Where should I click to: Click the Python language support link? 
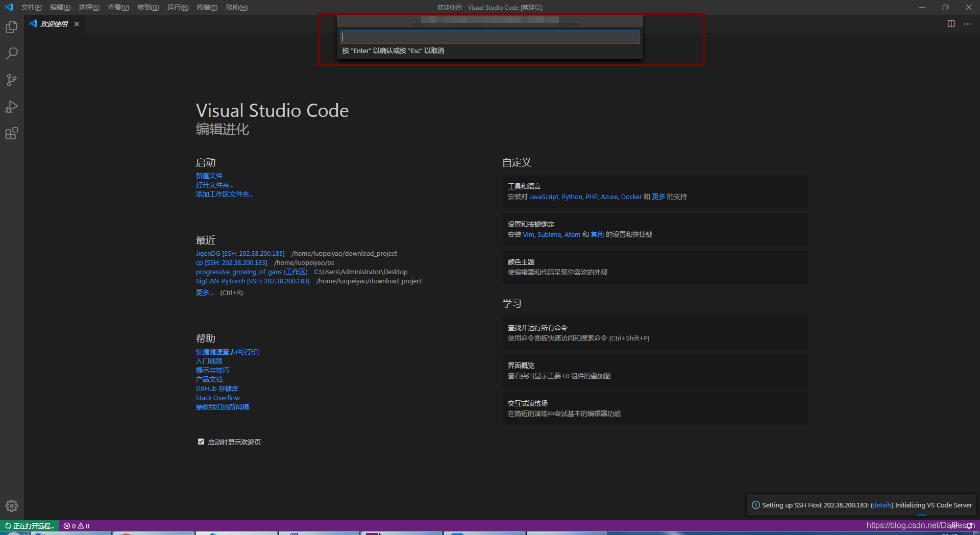572,197
